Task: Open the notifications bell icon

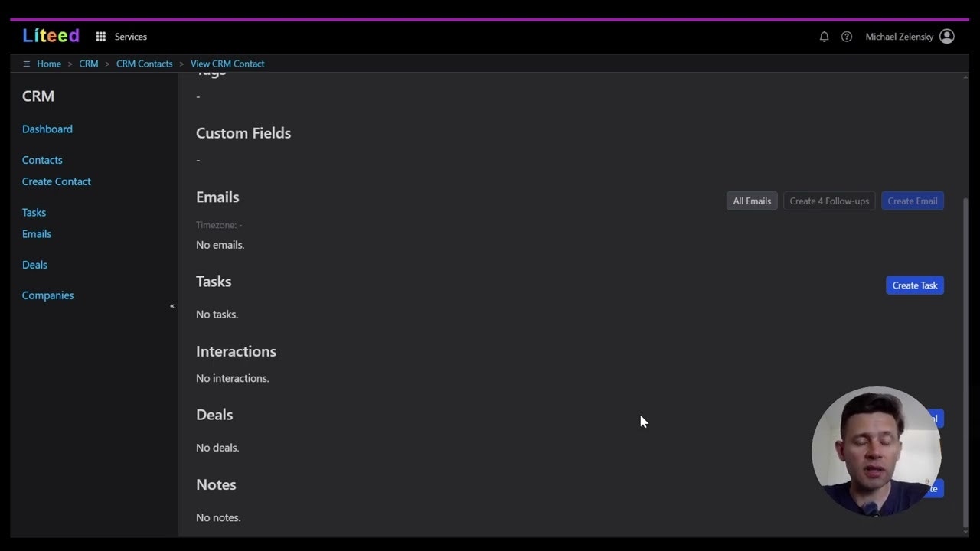Action: pyautogui.click(x=824, y=36)
